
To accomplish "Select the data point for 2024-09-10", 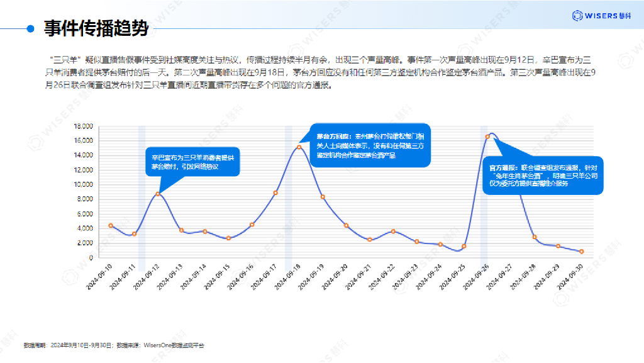I will (111, 225).
